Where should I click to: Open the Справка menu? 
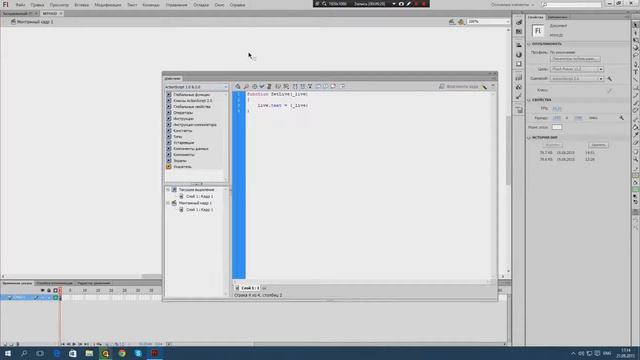pos(237,5)
